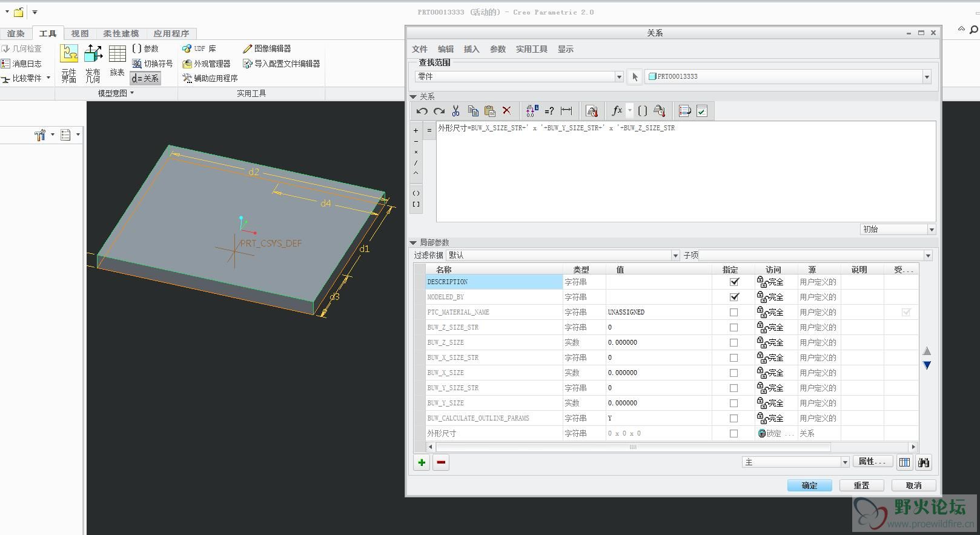980x535 pixels.
Task: Check designate box for 外形尺寸 row
Action: point(734,433)
